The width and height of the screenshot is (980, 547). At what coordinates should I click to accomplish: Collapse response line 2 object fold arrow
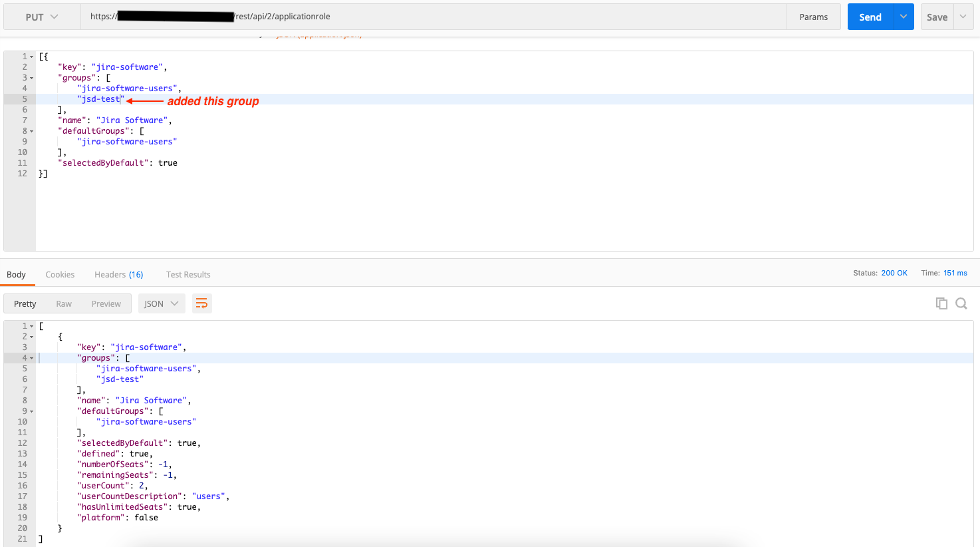click(32, 337)
